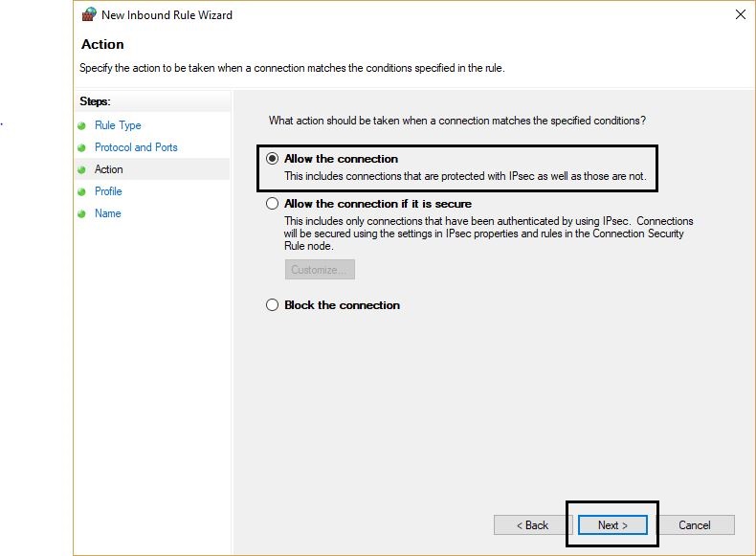The width and height of the screenshot is (756, 556).
Task: Cancel the inbound rule wizard
Action: [x=695, y=525]
